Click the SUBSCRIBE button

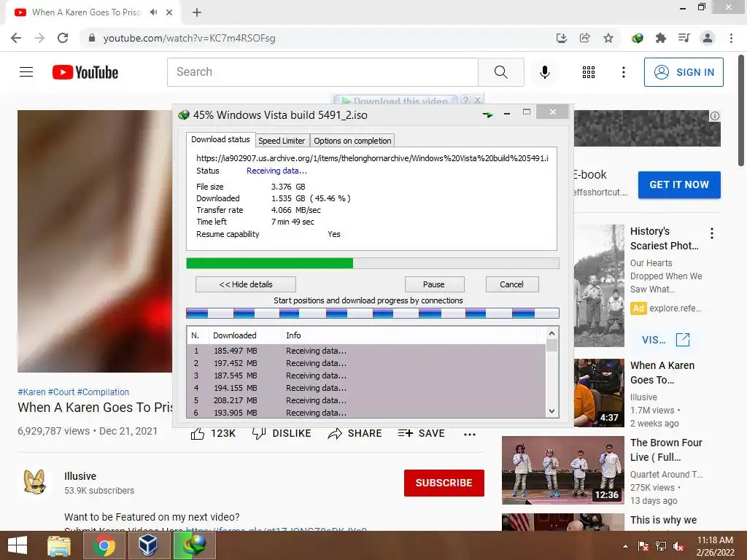click(x=444, y=483)
